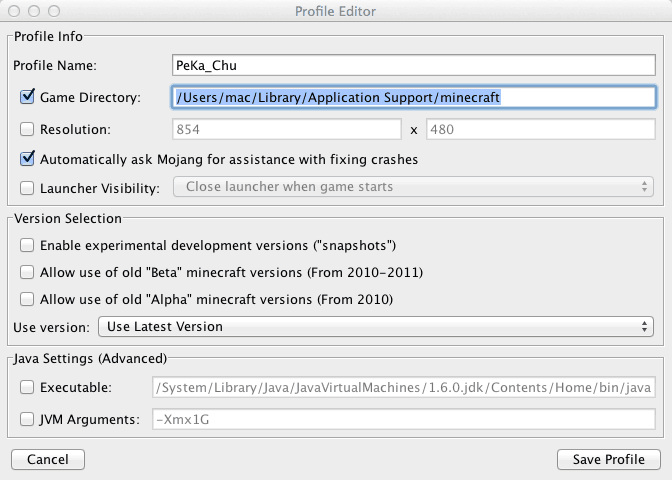This screenshot has width=672, height=480.
Task: Uncheck the Game Directory checkbox
Action: coord(27,98)
